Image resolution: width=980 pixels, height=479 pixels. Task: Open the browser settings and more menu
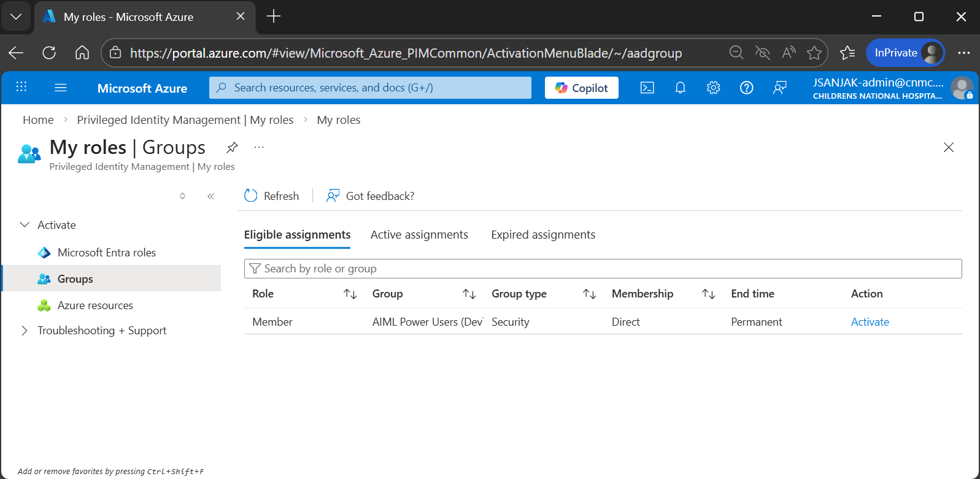(x=964, y=53)
